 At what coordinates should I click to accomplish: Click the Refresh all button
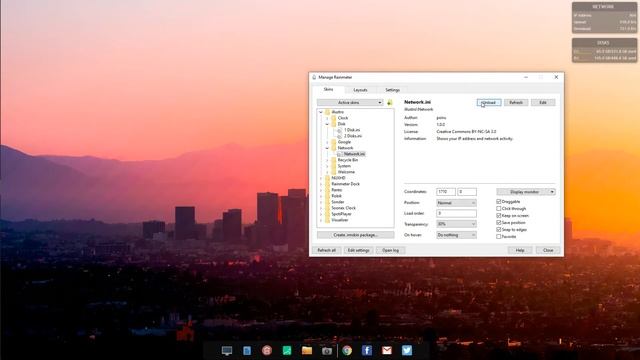[x=327, y=250]
